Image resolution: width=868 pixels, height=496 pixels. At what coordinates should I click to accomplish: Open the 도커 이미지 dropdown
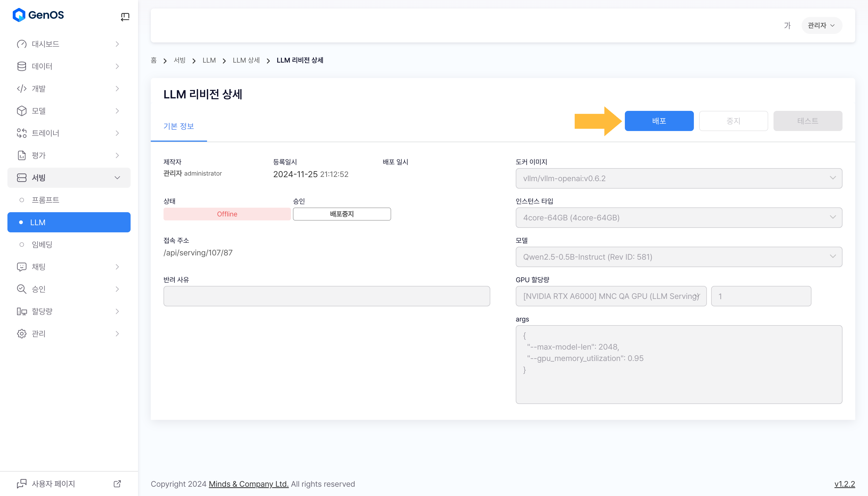tap(678, 178)
